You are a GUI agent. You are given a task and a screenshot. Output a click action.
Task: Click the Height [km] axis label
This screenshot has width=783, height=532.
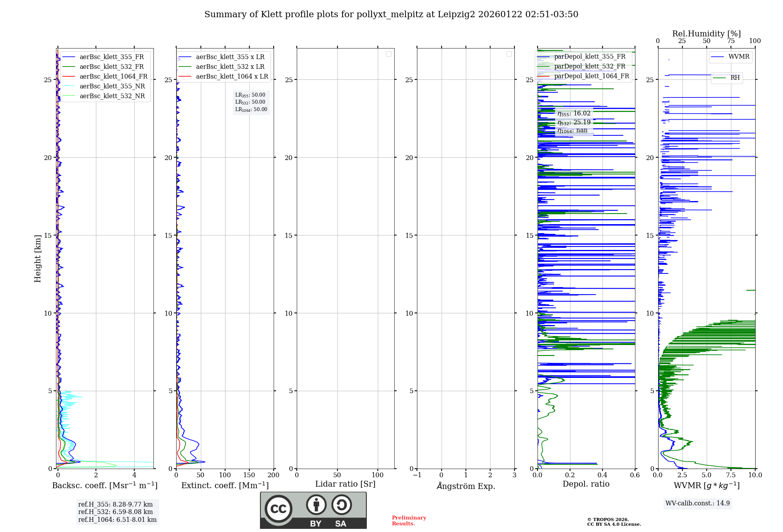pos(38,258)
